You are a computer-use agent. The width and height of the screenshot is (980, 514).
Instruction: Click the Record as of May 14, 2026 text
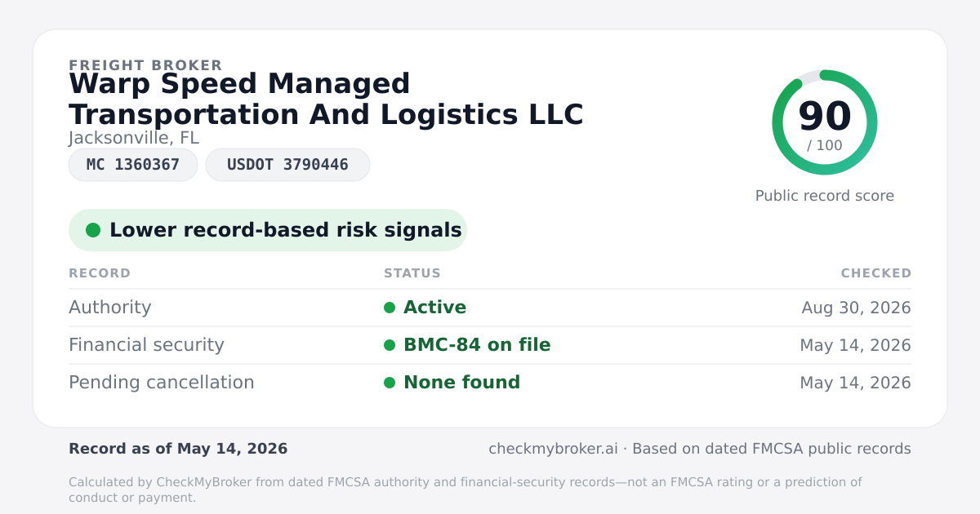tap(178, 449)
